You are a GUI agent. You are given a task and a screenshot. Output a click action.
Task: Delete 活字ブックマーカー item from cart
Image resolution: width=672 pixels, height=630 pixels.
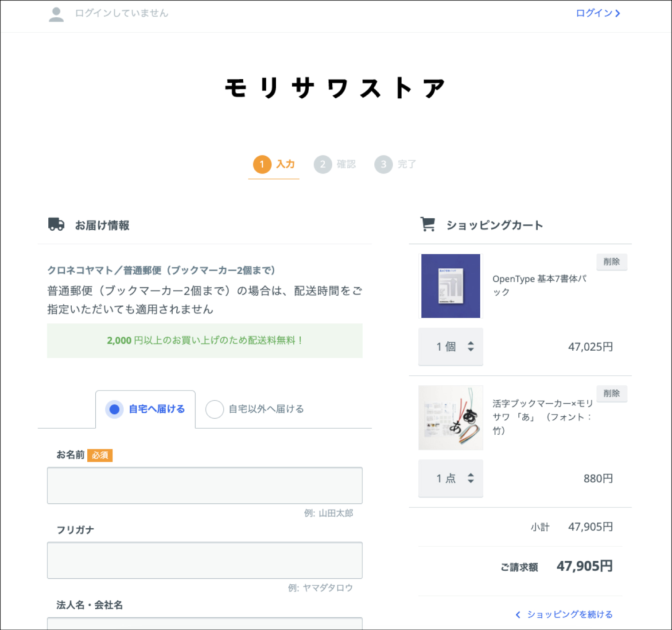[612, 393]
